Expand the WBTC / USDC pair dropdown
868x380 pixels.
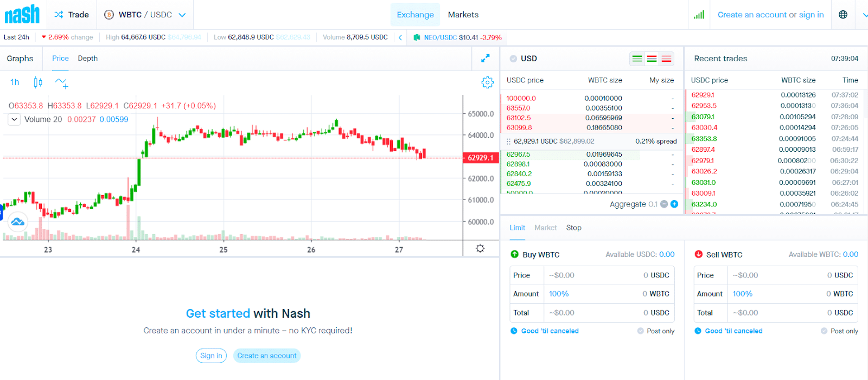click(182, 15)
